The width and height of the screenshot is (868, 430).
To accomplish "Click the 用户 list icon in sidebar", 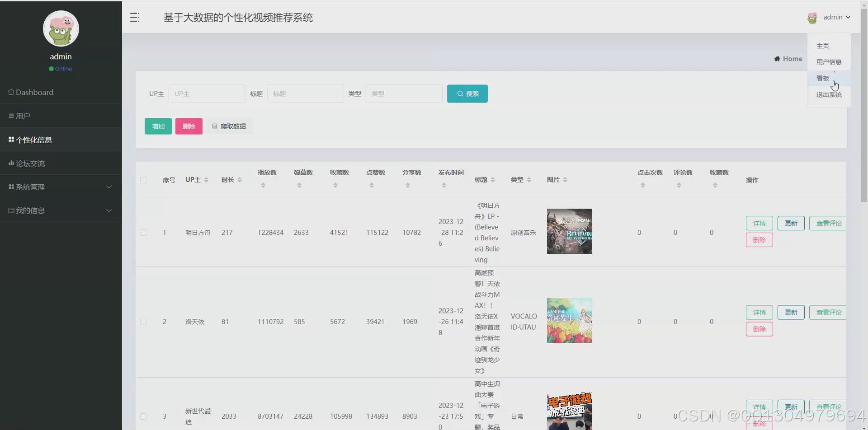I will coord(11,116).
